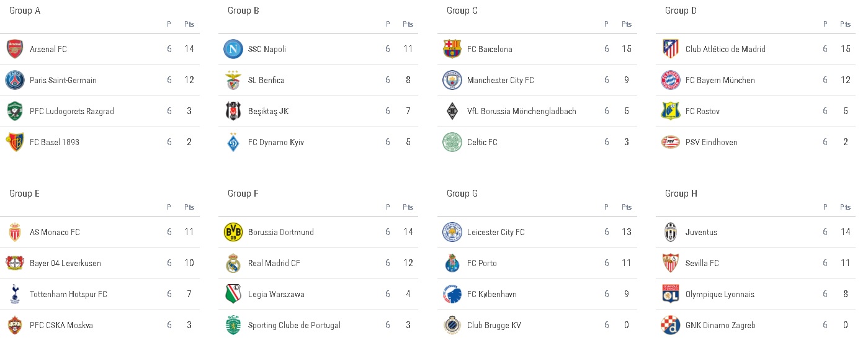The image size is (868, 348).
Task: Click the Celtic FC clover logo
Action: [x=452, y=142]
